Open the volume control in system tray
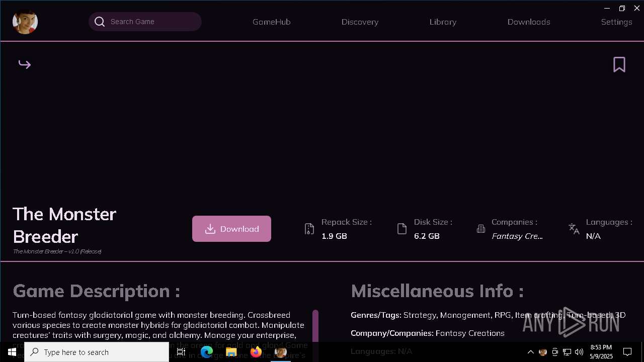The height and width of the screenshot is (362, 644). (x=579, y=352)
